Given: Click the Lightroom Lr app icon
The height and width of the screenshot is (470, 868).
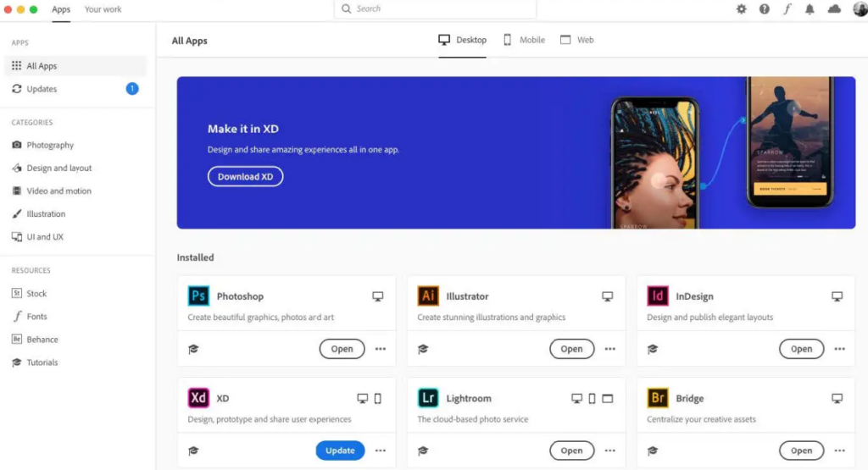Looking at the screenshot, I should [428, 398].
